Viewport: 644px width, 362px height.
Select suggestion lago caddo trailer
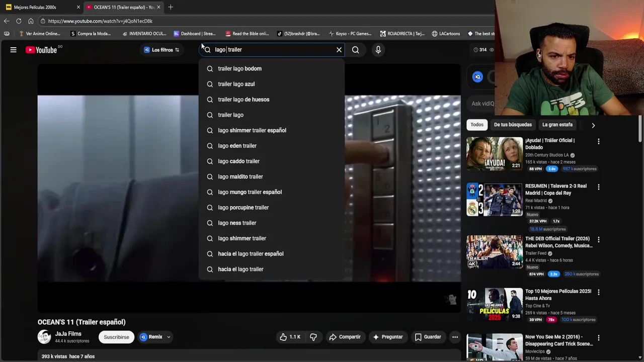click(272, 161)
